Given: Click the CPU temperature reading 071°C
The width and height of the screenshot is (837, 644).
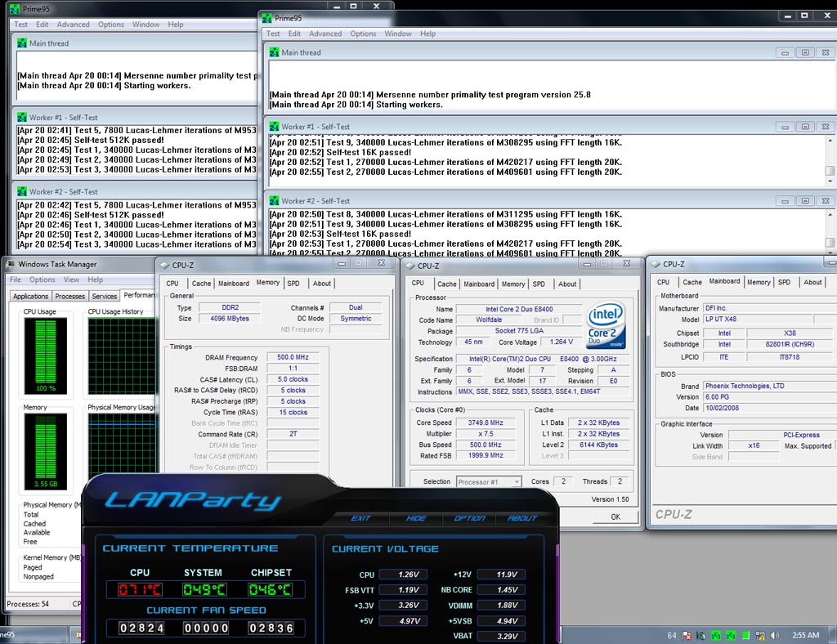Looking at the screenshot, I should coord(140,589).
